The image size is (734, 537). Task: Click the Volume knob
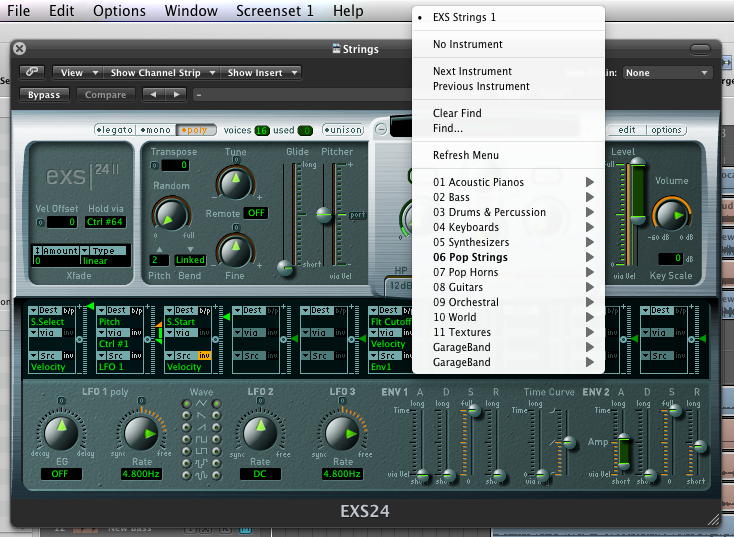coord(671,215)
